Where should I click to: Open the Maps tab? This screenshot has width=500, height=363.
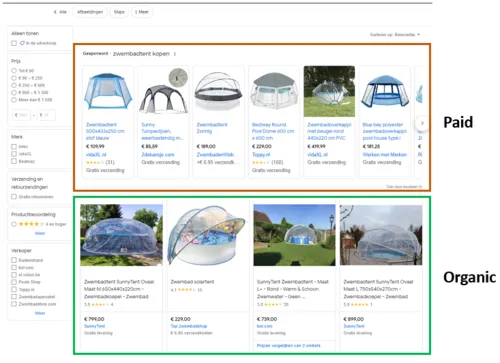pos(119,12)
